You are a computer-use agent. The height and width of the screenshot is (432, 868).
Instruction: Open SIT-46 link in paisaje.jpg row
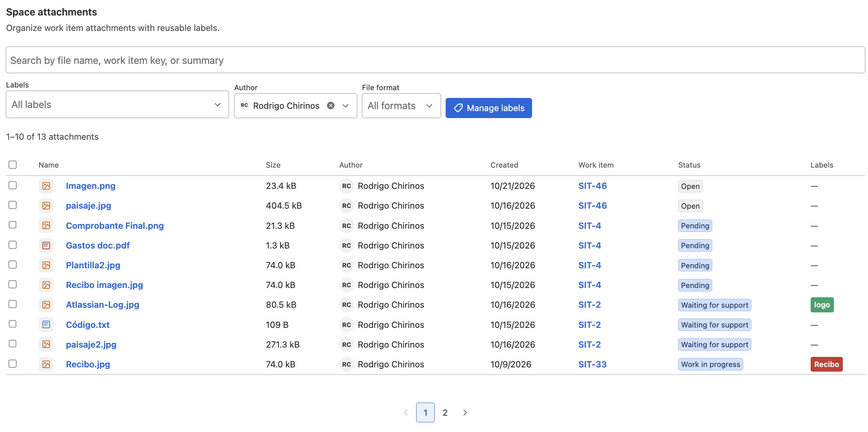pyautogui.click(x=592, y=206)
